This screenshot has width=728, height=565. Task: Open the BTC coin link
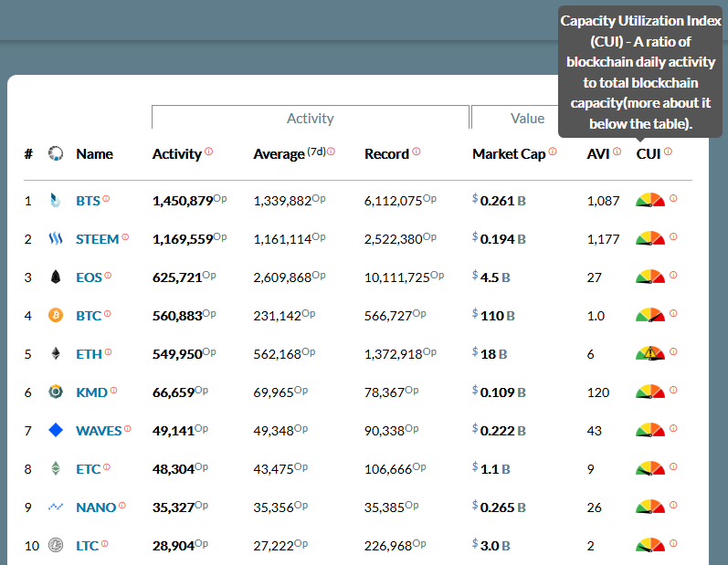(89, 316)
